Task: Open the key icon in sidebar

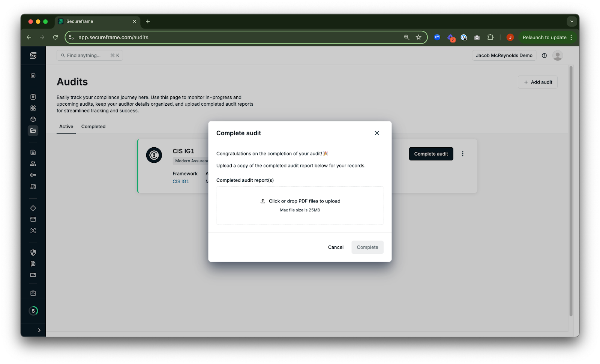Action: pyautogui.click(x=33, y=175)
